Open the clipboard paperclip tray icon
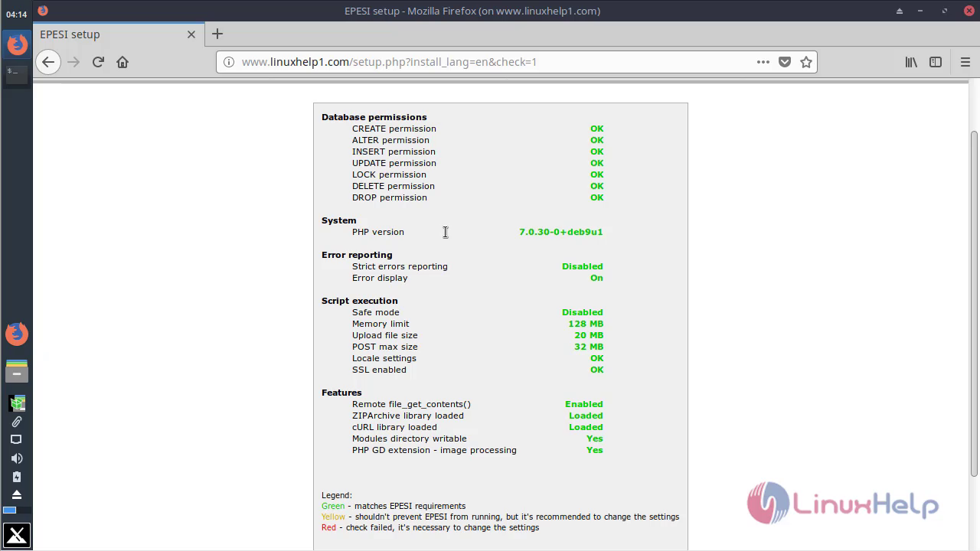 17,422
